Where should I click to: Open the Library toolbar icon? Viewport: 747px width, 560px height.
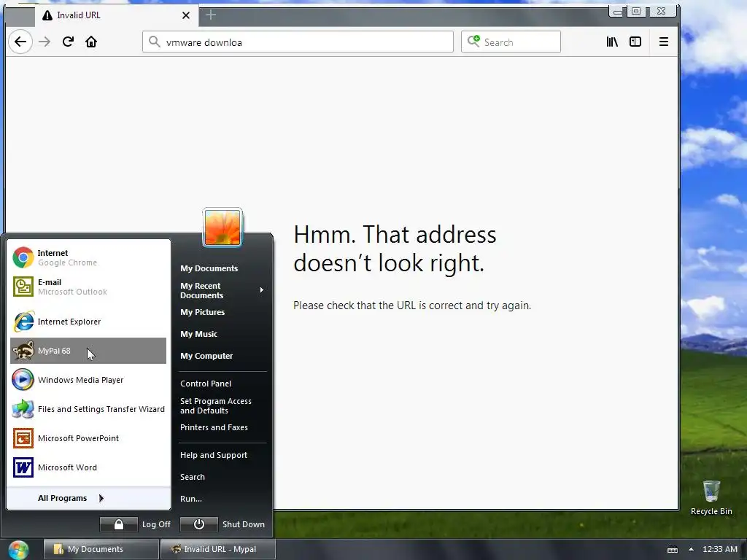pyautogui.click(x=612, y=42)
